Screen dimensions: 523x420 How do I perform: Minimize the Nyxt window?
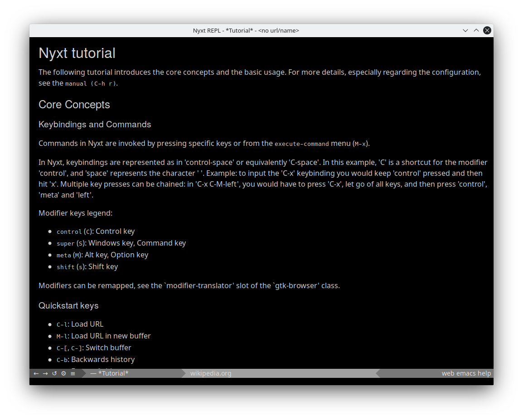[x=465, y=30]
